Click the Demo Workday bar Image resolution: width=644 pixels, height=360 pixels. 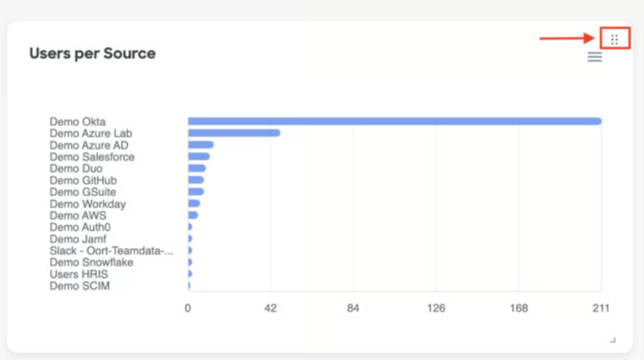[x=193, y=204]
